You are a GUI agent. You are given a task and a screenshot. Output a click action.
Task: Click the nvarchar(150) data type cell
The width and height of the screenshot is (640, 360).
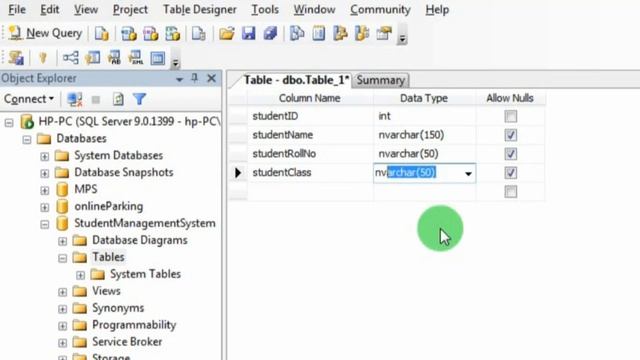(x=424, y=135)
